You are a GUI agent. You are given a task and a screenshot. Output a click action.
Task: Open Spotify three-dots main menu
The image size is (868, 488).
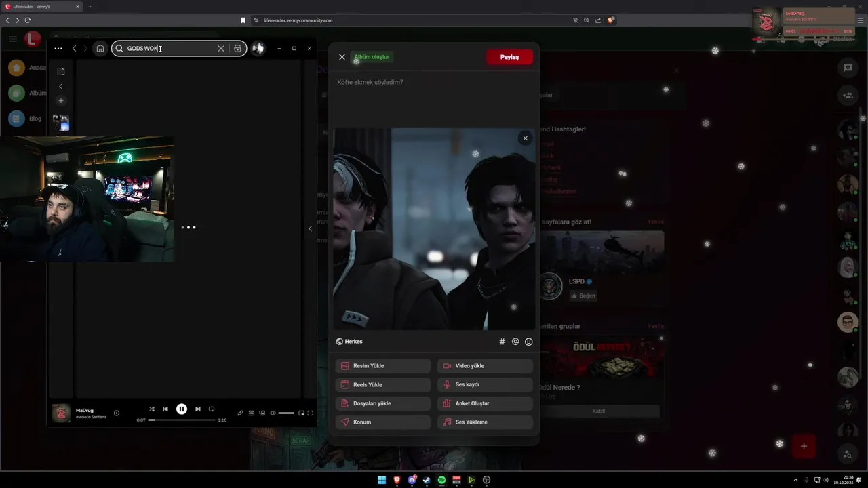58,48
